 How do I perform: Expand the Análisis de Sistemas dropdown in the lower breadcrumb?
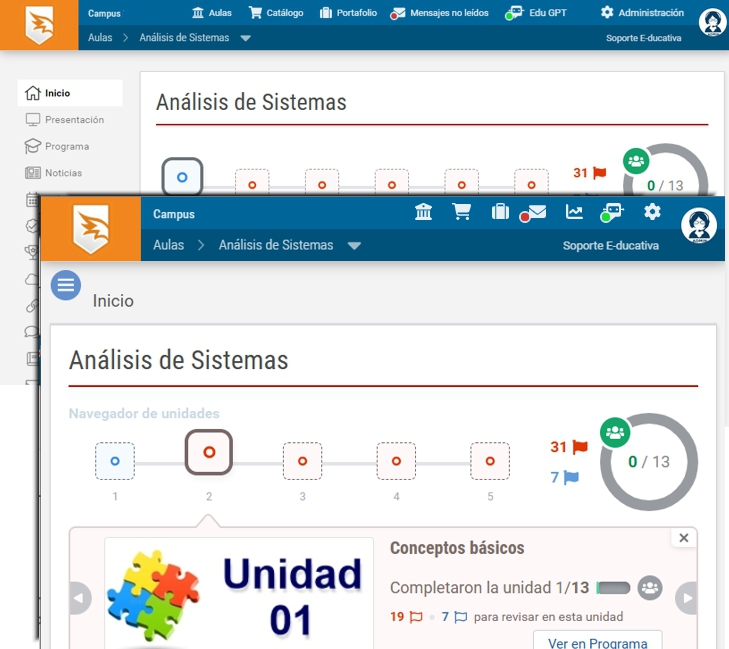tap(354, 246)
